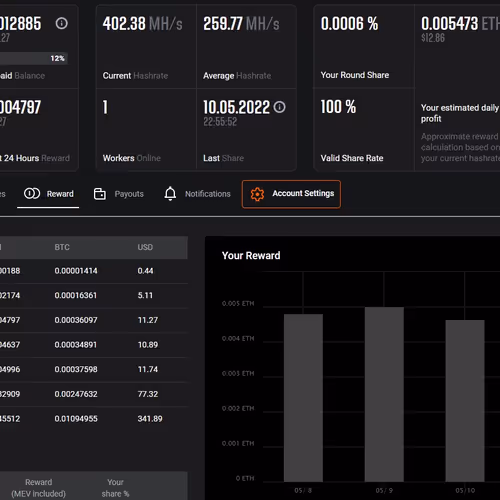500x500 pixels.
Task: Click BTC value 0.00016361
Action: tap(76, 295)
